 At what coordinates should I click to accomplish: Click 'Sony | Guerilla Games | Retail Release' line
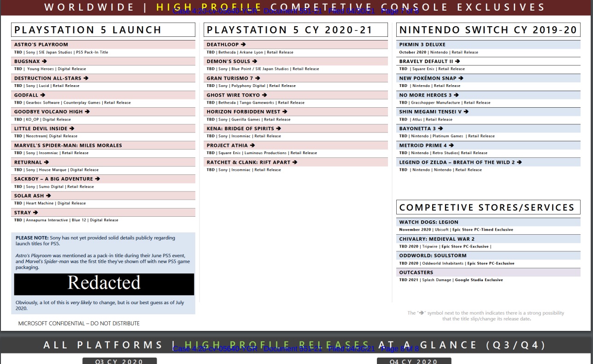248,120
